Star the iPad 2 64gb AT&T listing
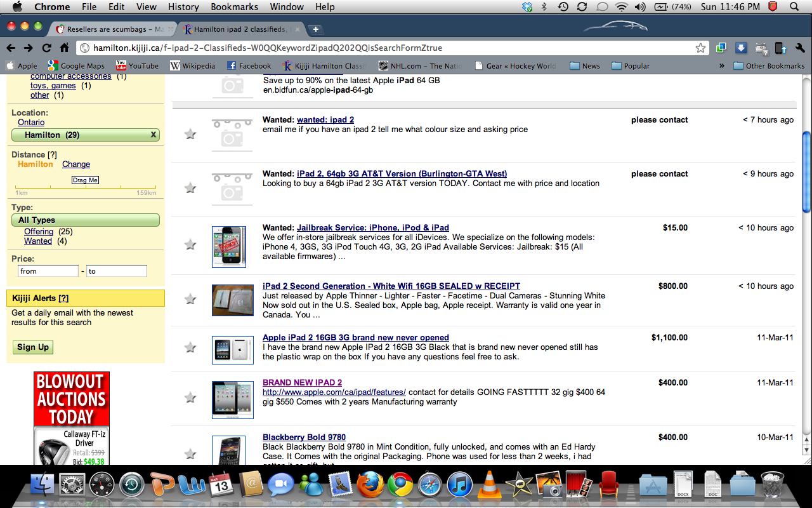Screen dimensions: 812x508 (x=190, y=188)
